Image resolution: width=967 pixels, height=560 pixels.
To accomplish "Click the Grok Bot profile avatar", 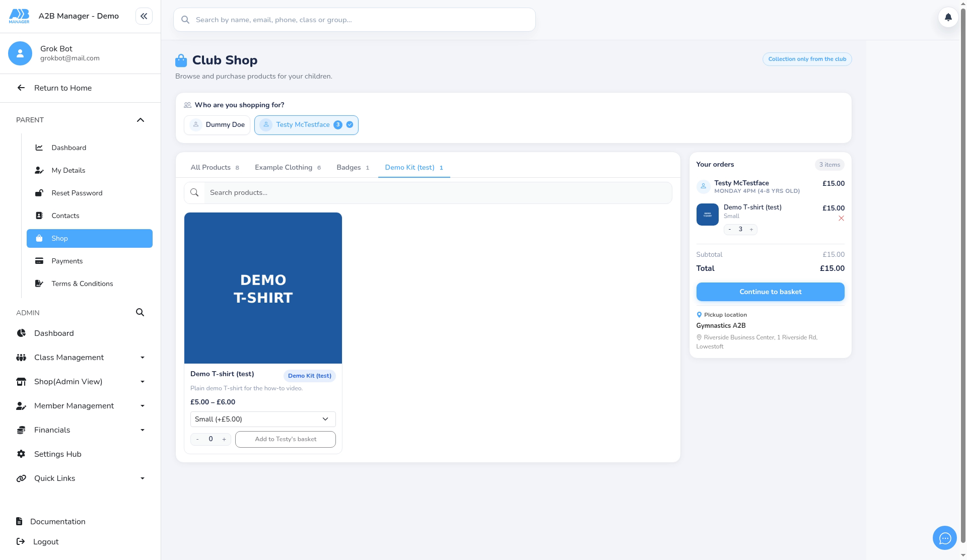I will coord(20,53).
